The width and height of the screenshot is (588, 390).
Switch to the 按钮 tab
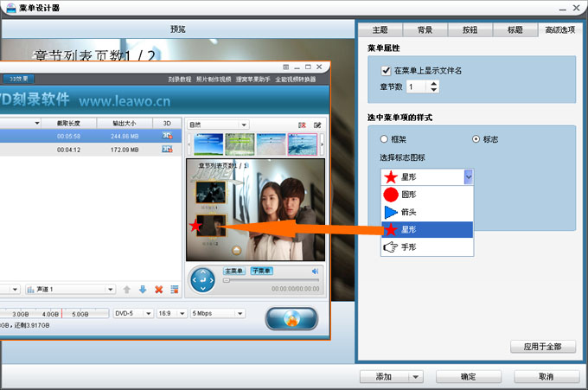[x=470, y=30]
